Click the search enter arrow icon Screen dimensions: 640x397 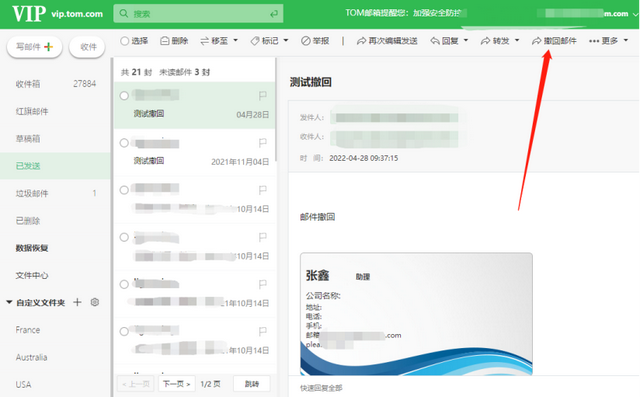(274, 14)
